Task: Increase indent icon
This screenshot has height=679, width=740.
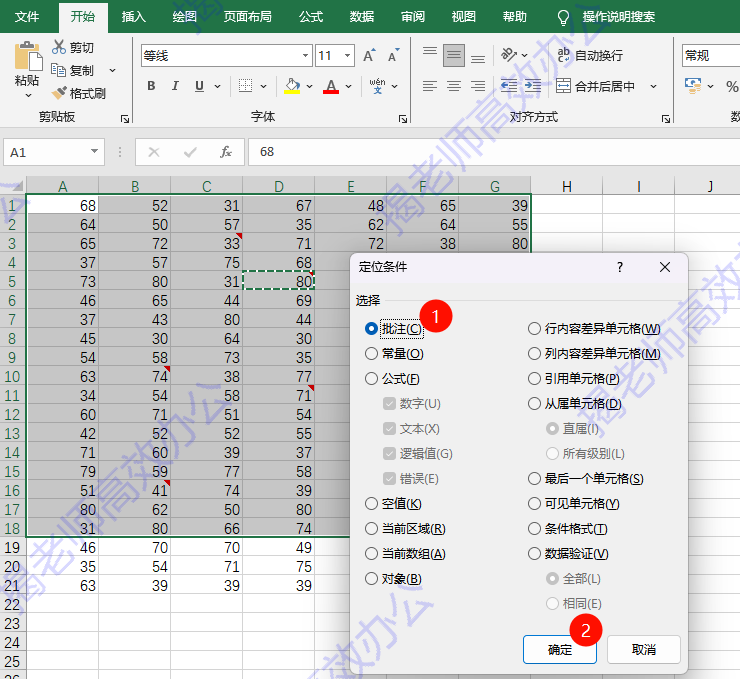Action: (533, 86)
